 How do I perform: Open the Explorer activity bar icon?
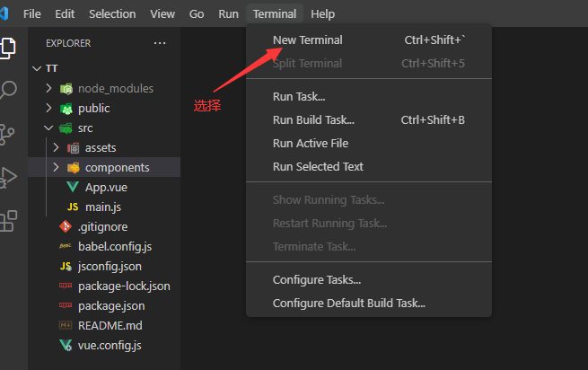[x=9, y=48]
